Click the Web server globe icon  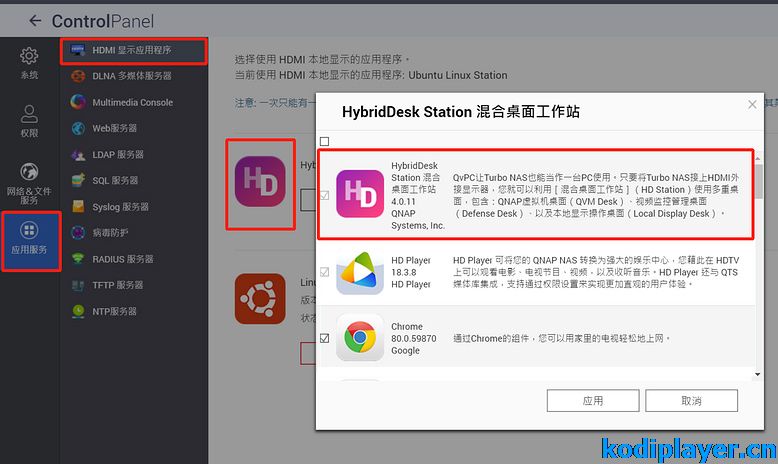click(78, 129)
